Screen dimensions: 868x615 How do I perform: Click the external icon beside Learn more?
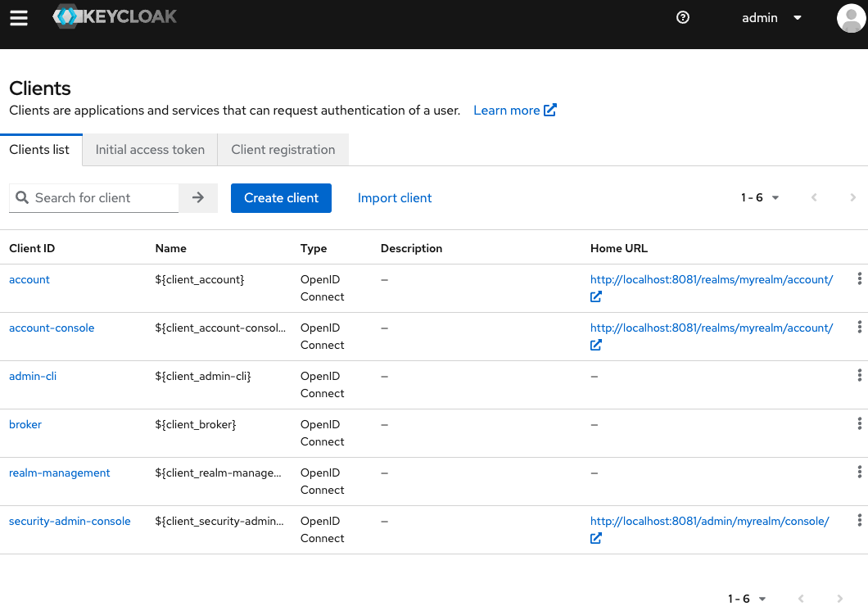[x=550, y=110]
